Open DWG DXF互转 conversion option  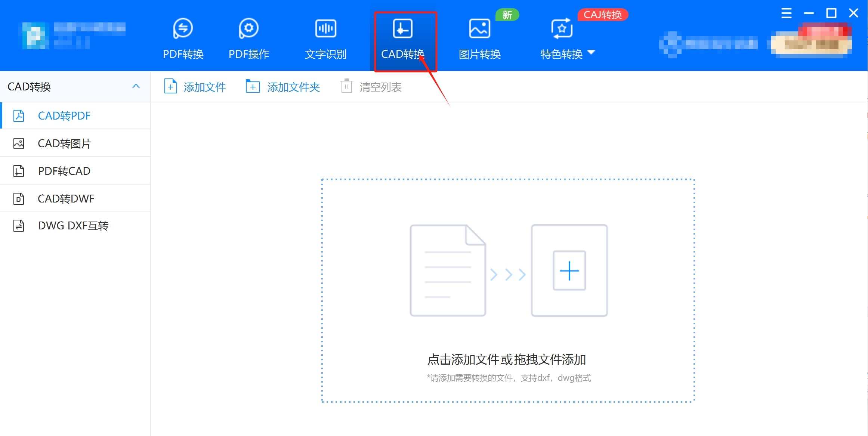point(73,226)
